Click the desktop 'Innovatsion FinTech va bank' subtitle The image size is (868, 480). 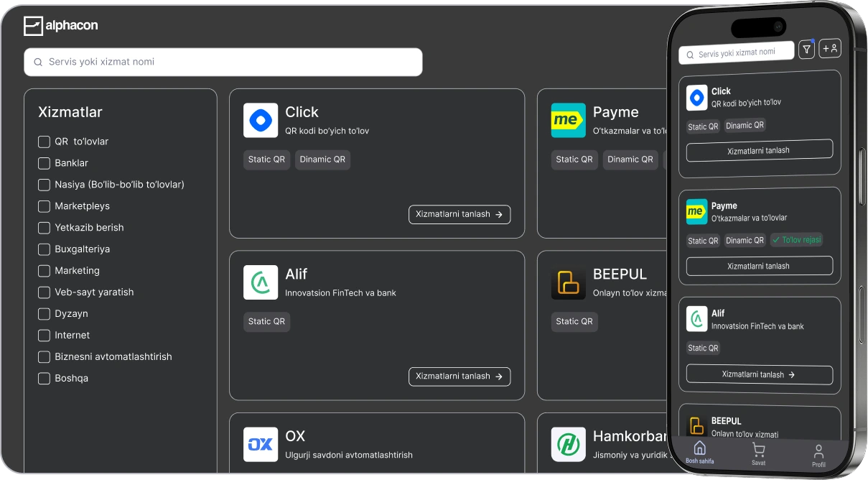(x=340, y=293)
